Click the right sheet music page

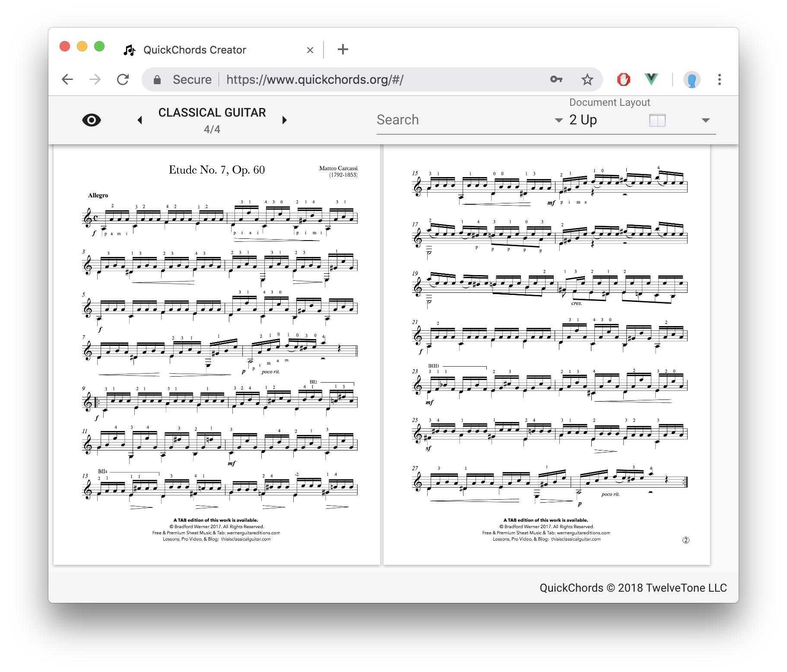click(547, 354)
